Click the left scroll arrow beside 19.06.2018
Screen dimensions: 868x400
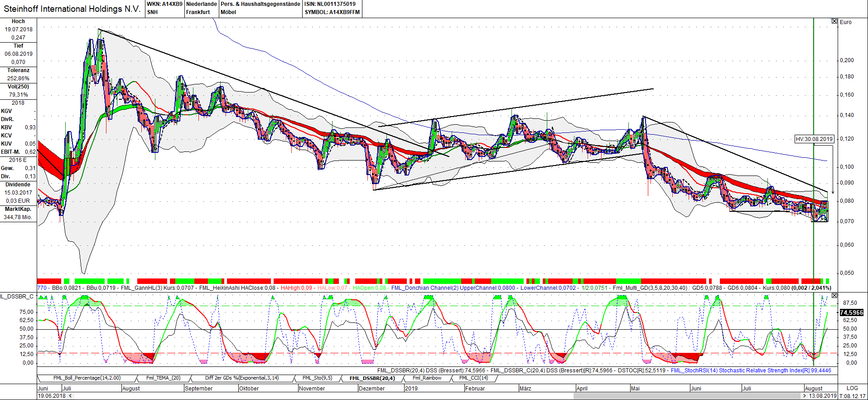pyautogui.click(x=70, y=396)
